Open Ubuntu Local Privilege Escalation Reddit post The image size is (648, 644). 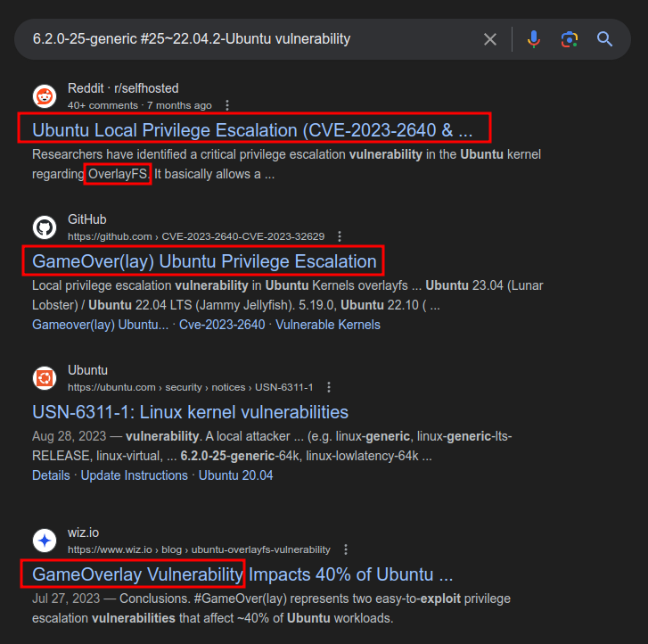252,129
